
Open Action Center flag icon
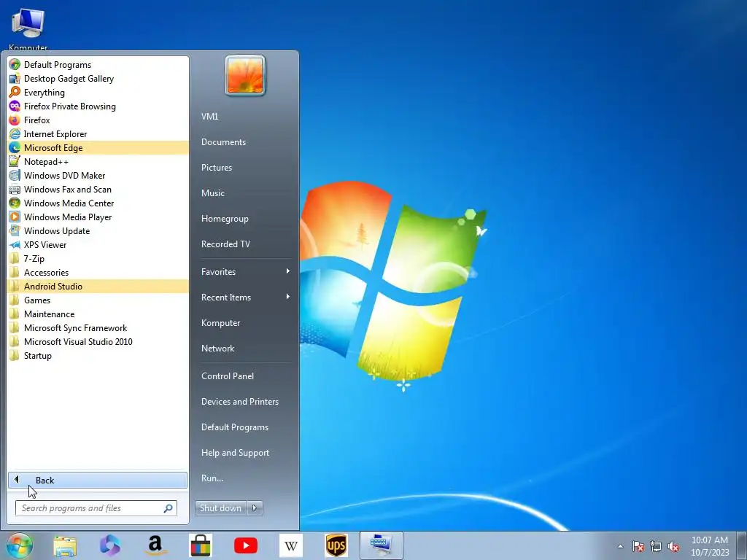click(638, 546)
